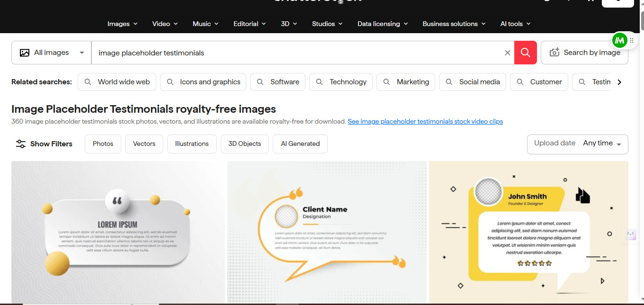The height and width of the screenshot is (305, 644).
Task: Open the All images type dropdown
Action: pos(52,53)
